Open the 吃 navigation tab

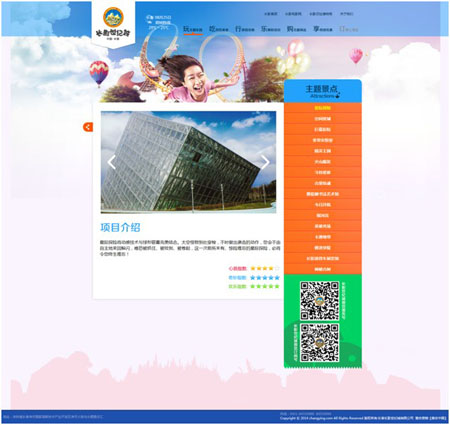pyautogui.click(x=219, y=29)
